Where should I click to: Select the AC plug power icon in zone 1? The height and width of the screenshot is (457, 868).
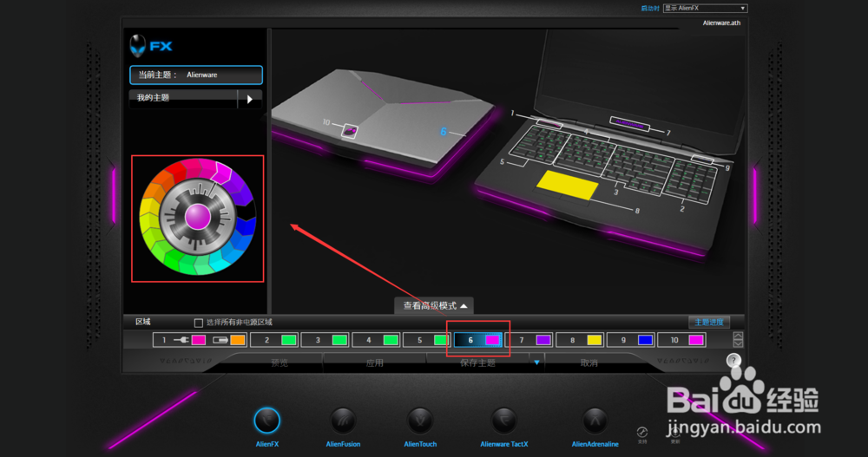[181, 340]
